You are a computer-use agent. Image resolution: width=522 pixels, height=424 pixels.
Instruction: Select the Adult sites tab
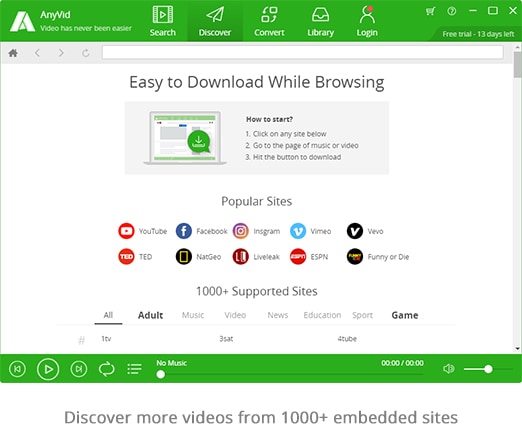tap(150, 315)
